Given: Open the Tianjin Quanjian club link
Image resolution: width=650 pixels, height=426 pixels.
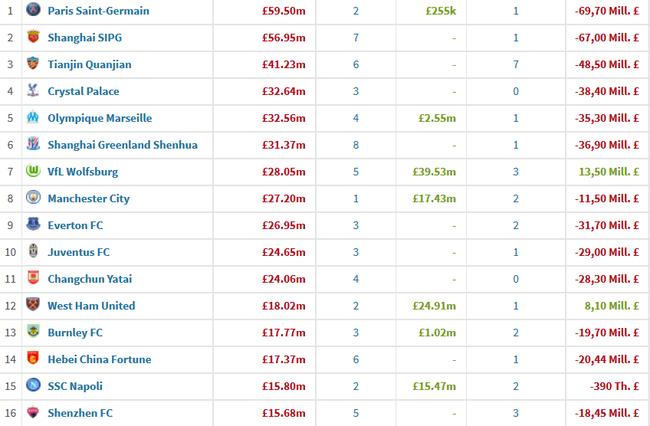Looking at the screenshot, I should click(89, 64).
